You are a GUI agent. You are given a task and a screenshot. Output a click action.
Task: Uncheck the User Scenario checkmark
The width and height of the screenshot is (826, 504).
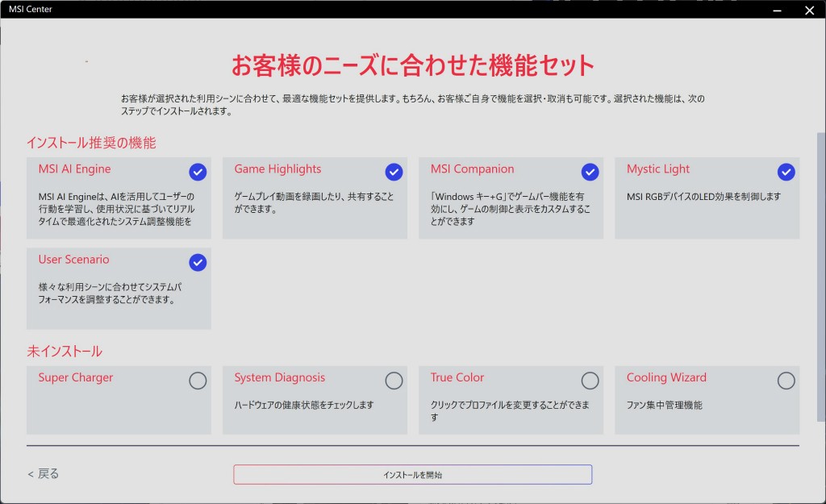(x=198, y=262)
